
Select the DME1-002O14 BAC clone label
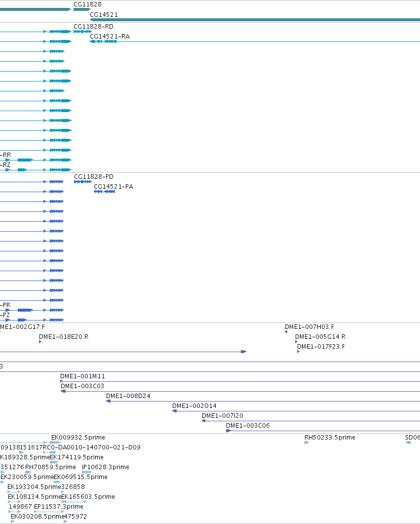[x=194, y=405]
